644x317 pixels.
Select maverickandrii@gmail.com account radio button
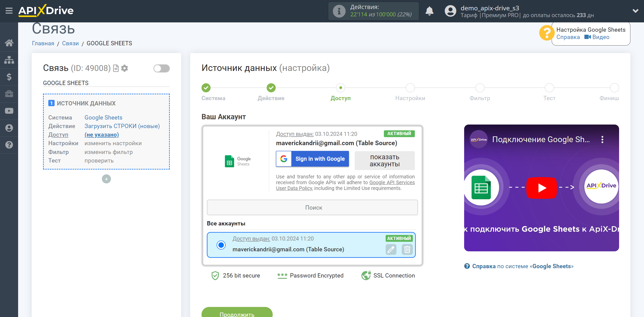click(x=221, y=245)
